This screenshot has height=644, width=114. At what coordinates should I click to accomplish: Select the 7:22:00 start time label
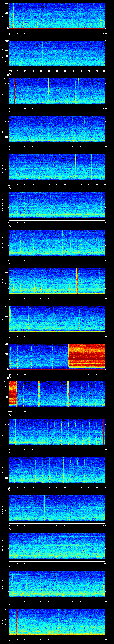(x=9, y=261)
